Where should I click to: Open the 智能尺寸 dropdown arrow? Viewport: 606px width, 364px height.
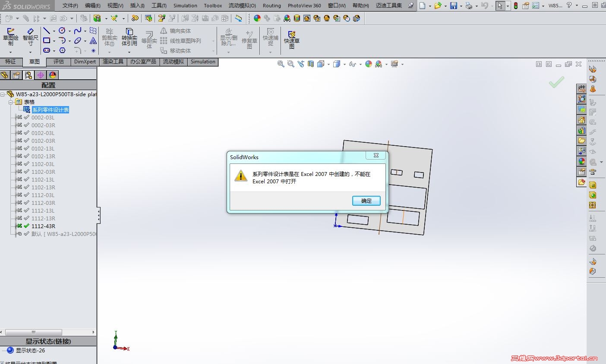[x=30, y=53]
